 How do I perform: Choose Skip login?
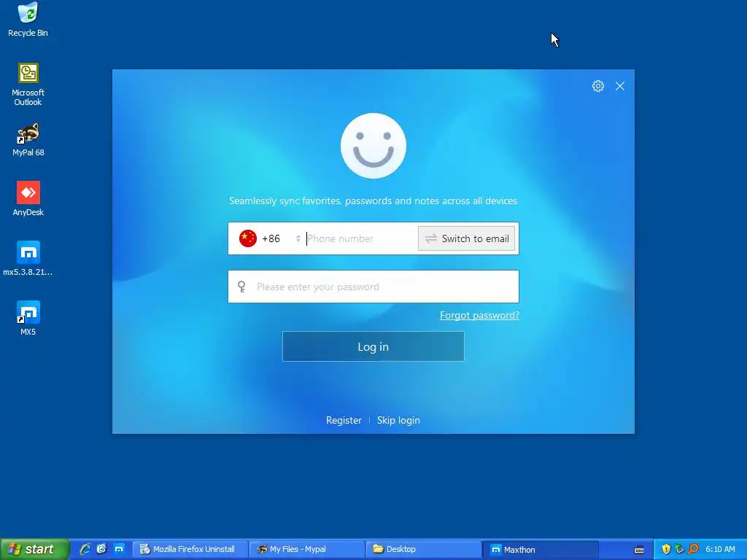398,421
